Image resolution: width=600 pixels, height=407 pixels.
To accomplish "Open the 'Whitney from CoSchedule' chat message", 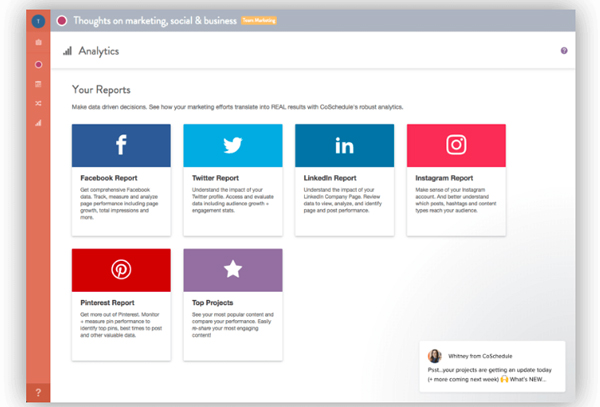I will [492, 366].
